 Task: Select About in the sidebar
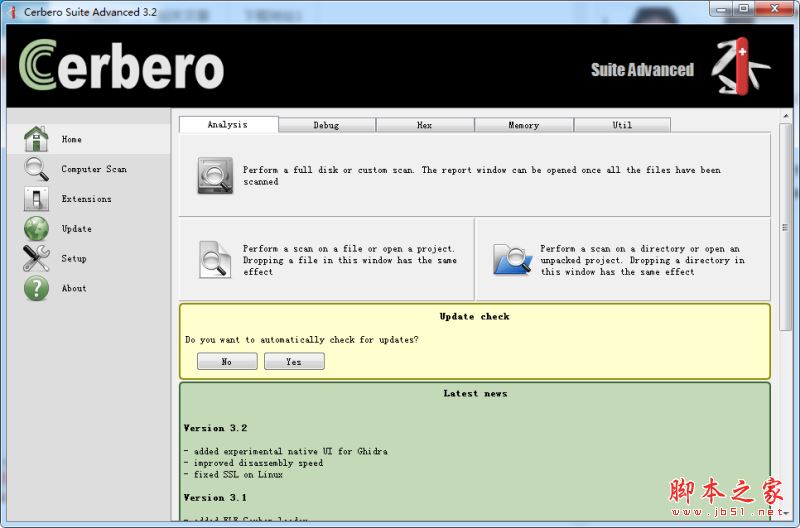(x=88, y=288)
